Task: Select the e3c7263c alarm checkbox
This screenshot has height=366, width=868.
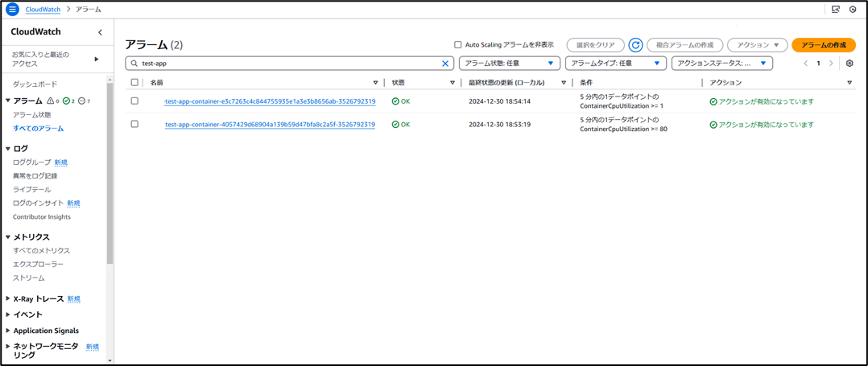Action: click(x=134, y=101)
